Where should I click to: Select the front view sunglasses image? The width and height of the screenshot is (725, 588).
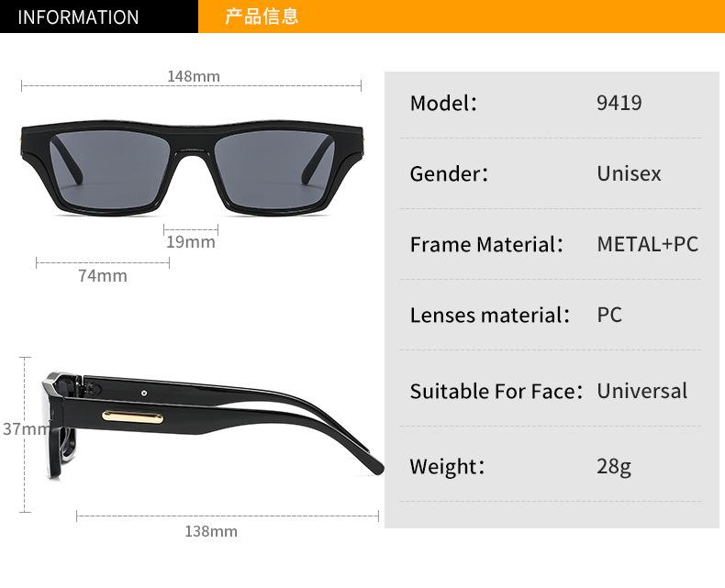coord(192,167)
